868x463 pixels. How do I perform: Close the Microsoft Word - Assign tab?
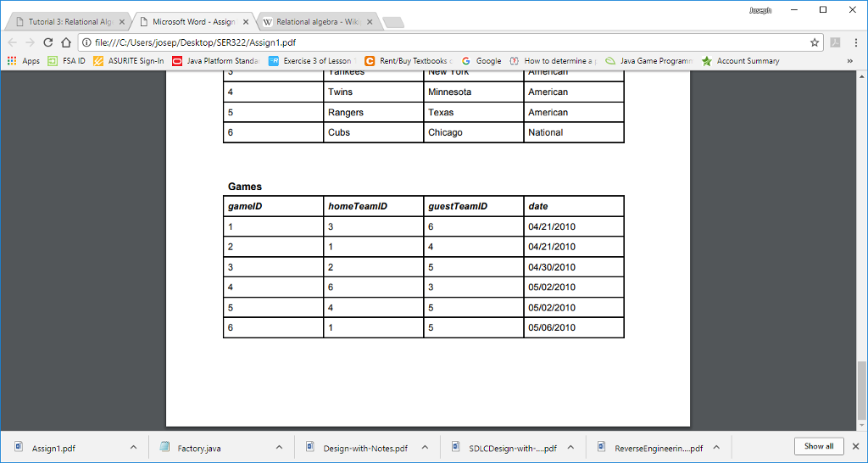247,22
